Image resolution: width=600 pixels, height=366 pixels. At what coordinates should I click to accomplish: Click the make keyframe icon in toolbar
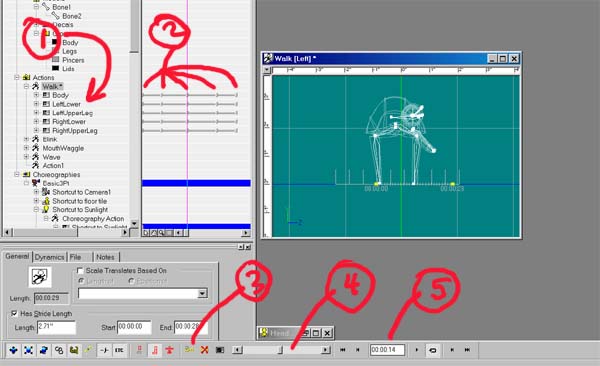(190, 350)
